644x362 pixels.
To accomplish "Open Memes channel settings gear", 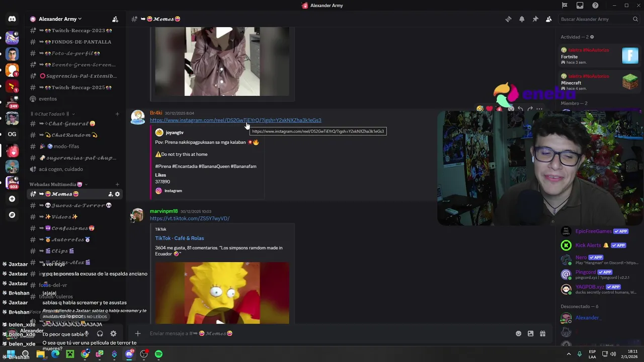I will (x=118, y=194).
